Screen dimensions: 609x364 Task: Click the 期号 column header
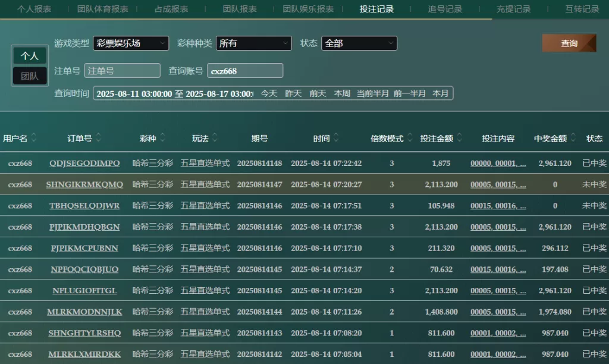[x=259, y=139]
